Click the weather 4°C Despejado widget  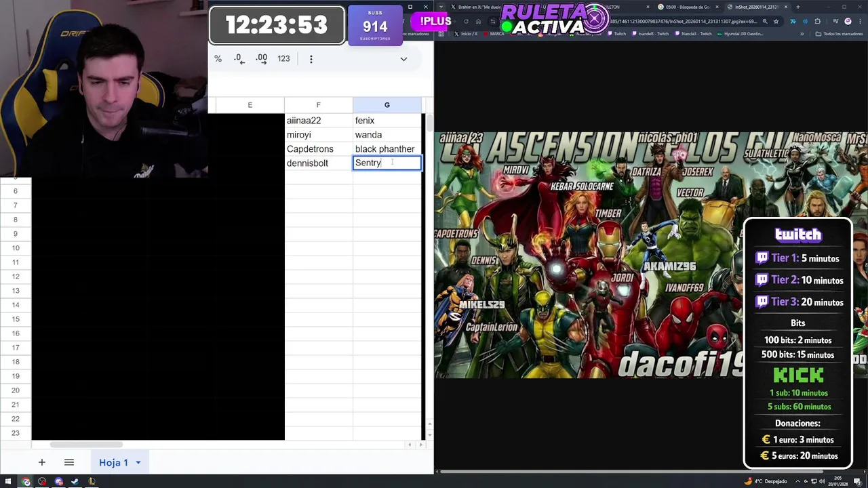(x=766, y=481)
